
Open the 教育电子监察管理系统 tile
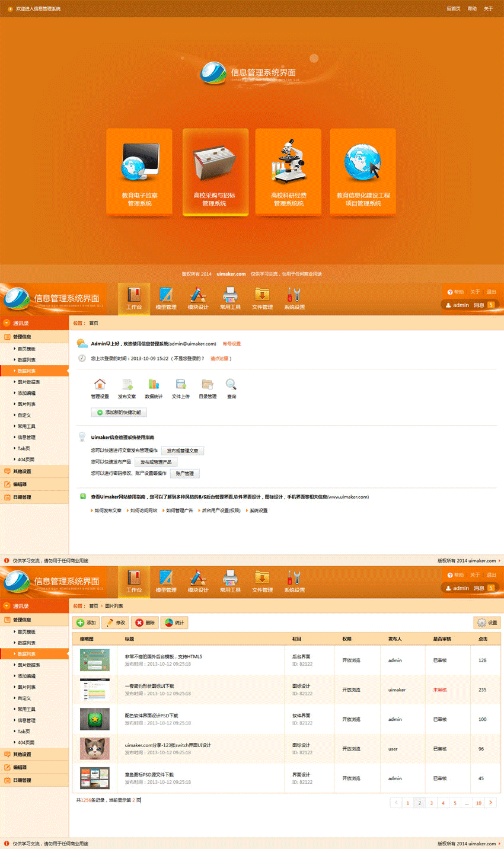tap(139, 171)
